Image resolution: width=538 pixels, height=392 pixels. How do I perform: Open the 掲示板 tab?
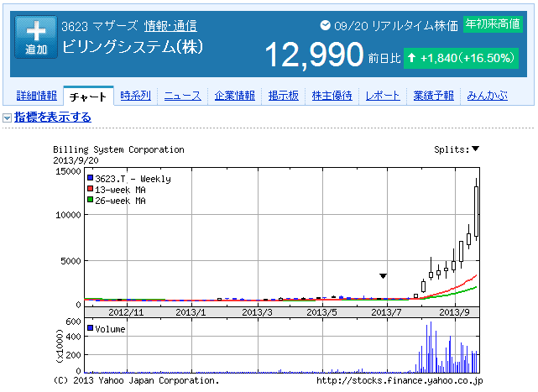click(284, 96)
